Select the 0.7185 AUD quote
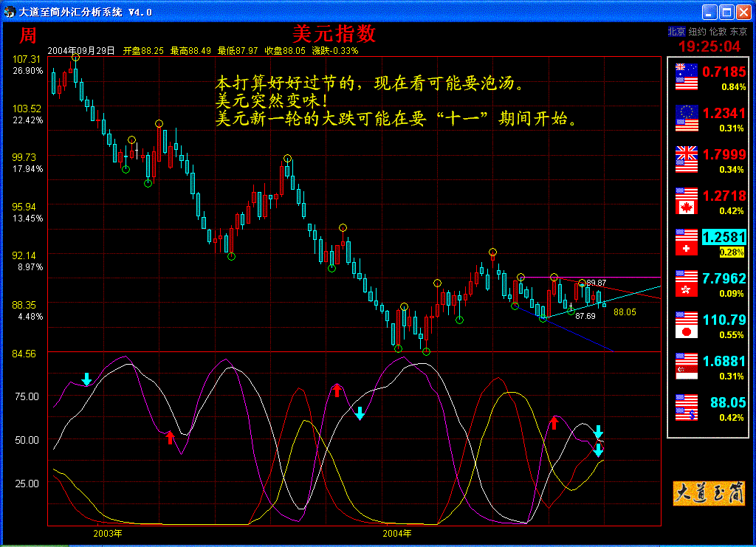 724,72
